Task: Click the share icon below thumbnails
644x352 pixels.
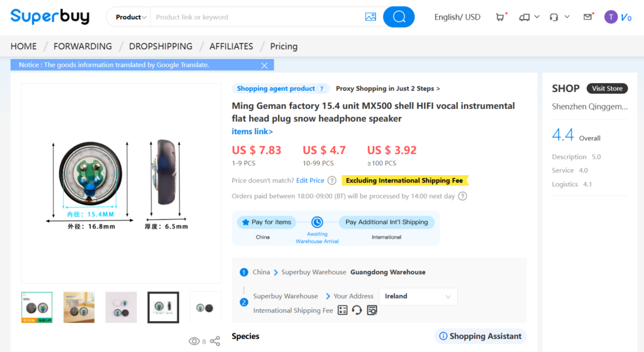Action: (215, 341)
